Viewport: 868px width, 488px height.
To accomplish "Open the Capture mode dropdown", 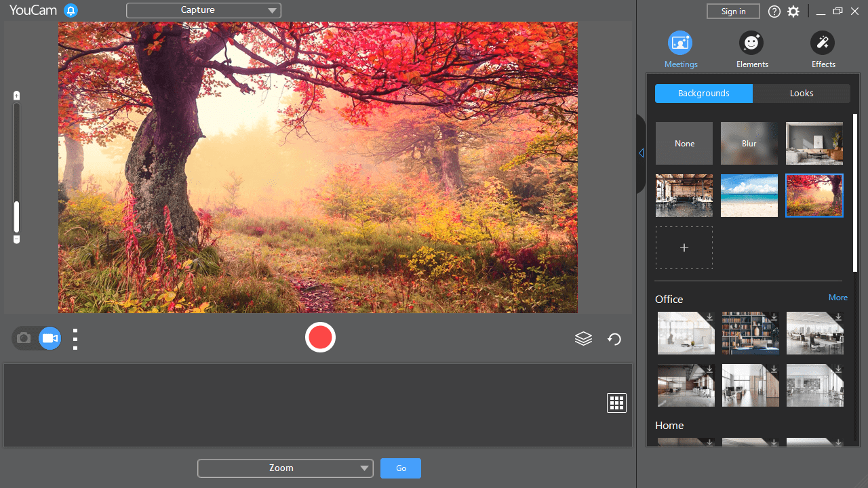I will click(x=203, y=10).
